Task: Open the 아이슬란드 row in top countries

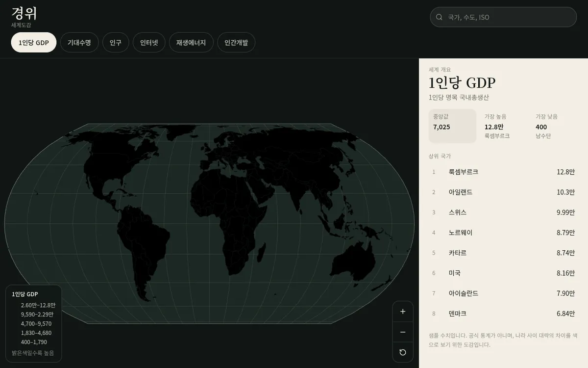Action: click(x=503, y=293)
